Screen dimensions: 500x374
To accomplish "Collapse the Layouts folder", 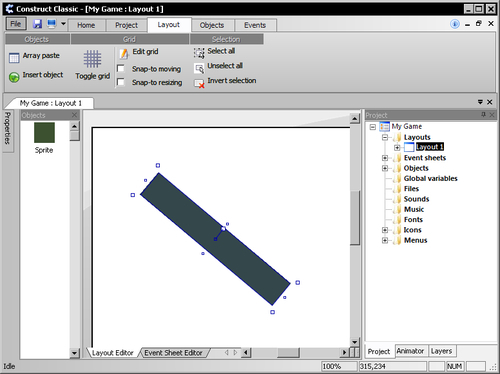I will coord(385,137).
